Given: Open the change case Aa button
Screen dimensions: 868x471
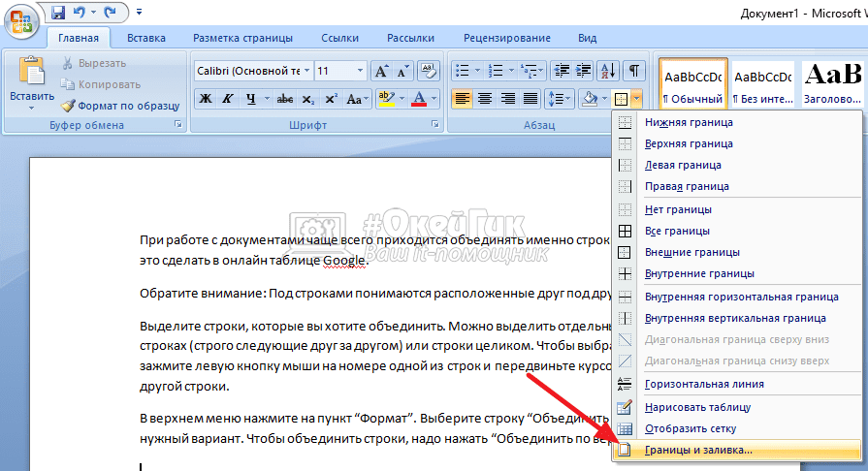Looking at the screenshot, I should [357, 99].
